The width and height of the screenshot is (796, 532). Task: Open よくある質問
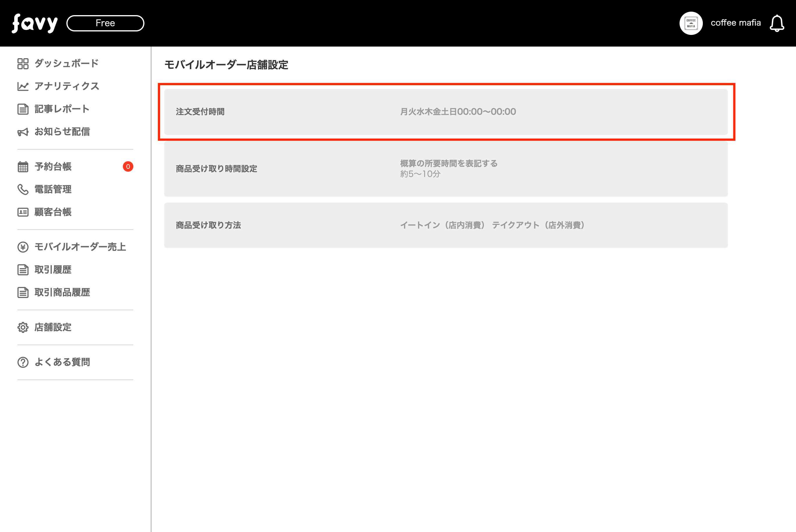[62, 362]
